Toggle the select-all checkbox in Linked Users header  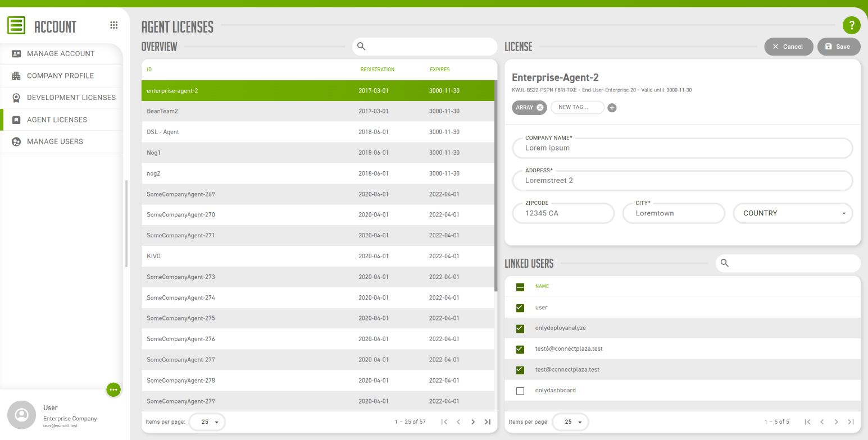520,287
